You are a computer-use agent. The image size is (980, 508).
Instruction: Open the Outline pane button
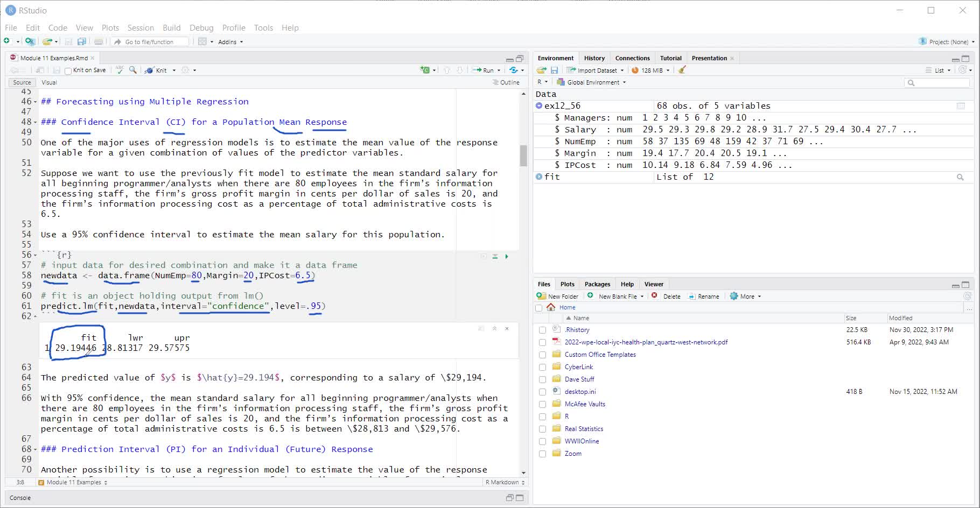click(x=506, y=82)
